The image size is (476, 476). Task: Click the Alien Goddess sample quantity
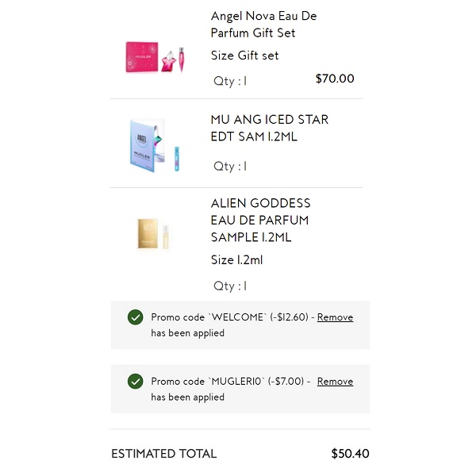click(x=230, y=286)
